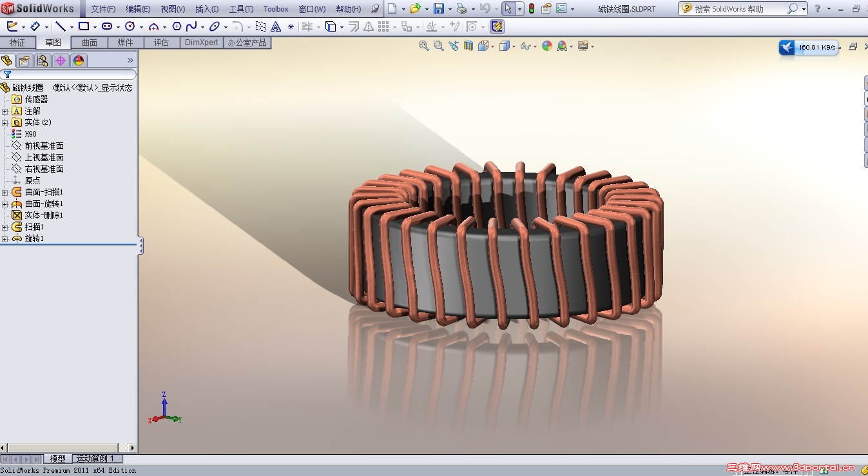Image resolution: width=868 pixels, height=476 pixels.
Task: Click the Rapid Sketch lightning icon
Action: pos(497,26)
